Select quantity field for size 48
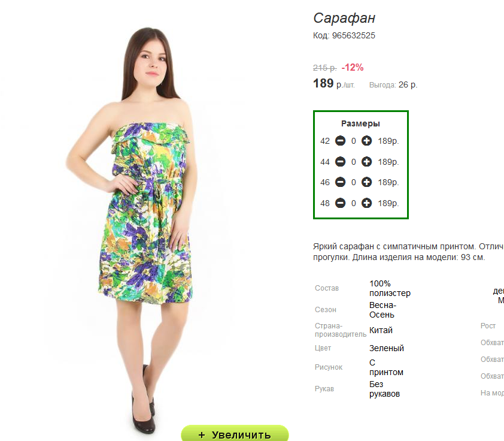 click(x=354, y=203)
